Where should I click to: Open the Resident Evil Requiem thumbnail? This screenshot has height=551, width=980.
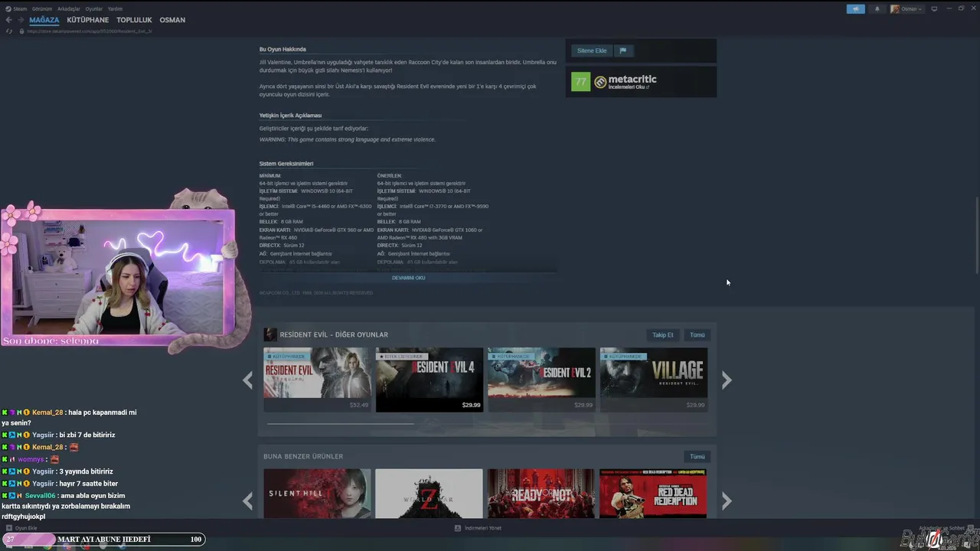pyautogui.click(x=317, y=373)
